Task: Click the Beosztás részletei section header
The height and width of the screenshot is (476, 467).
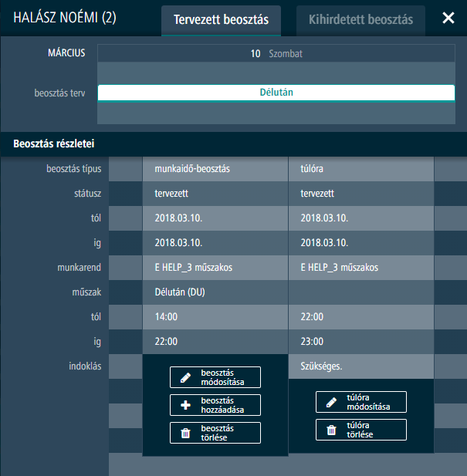Action: tap(54, 143)
